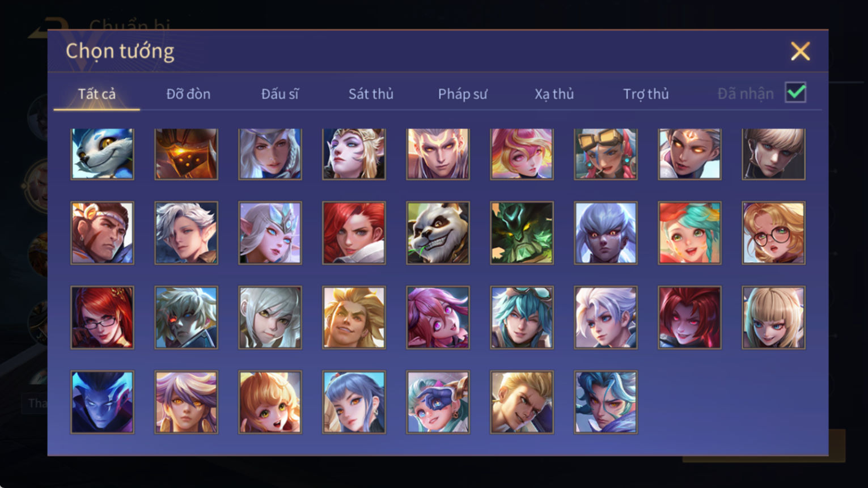Select the Tất cả tab
868x488 pixels.
[x=96, y=94]
